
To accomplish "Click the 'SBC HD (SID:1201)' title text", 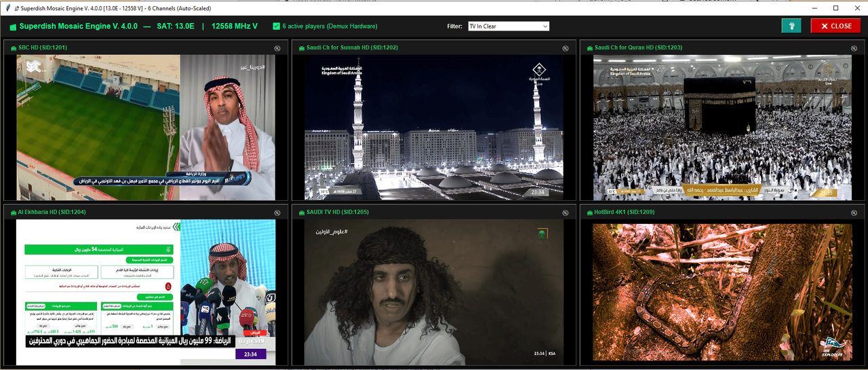I will tap(43, 48).
